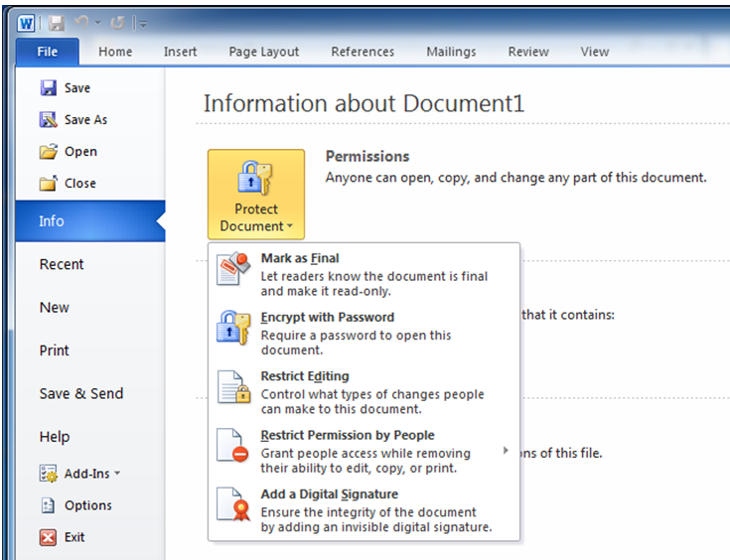The width and height of the screenshot is (730, 560).
Task: Click the Options document icon
Action: coord(48,505)
